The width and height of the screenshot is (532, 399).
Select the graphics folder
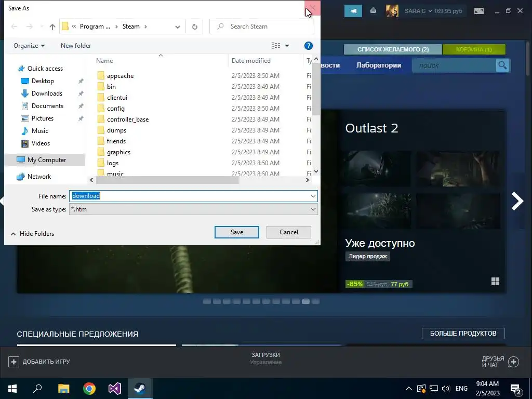point(118,152)
